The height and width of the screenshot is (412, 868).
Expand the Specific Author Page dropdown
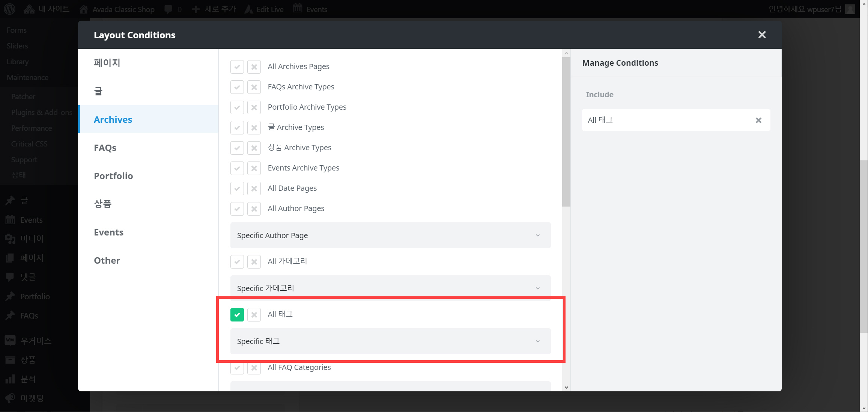pos(390,235)
